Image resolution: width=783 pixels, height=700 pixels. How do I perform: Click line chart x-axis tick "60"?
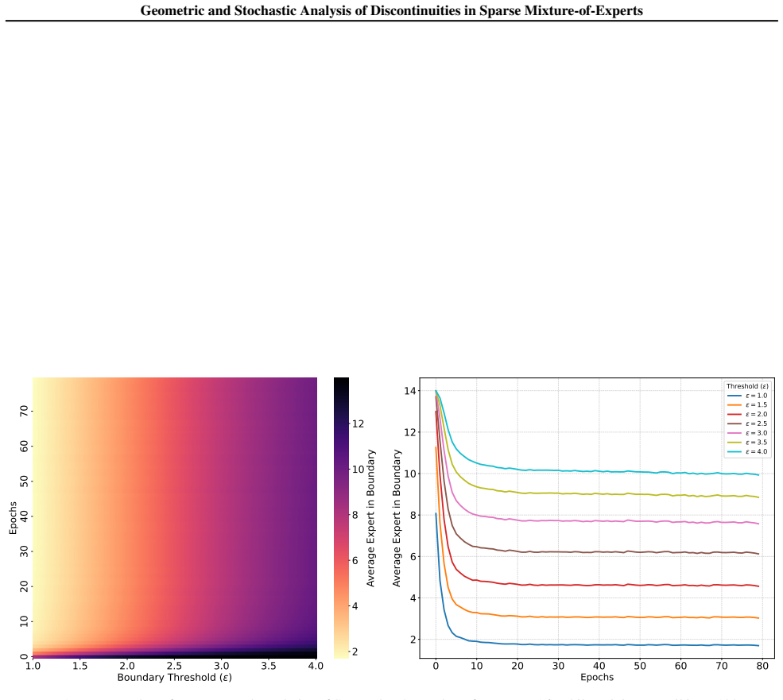[x=680, y=666]
